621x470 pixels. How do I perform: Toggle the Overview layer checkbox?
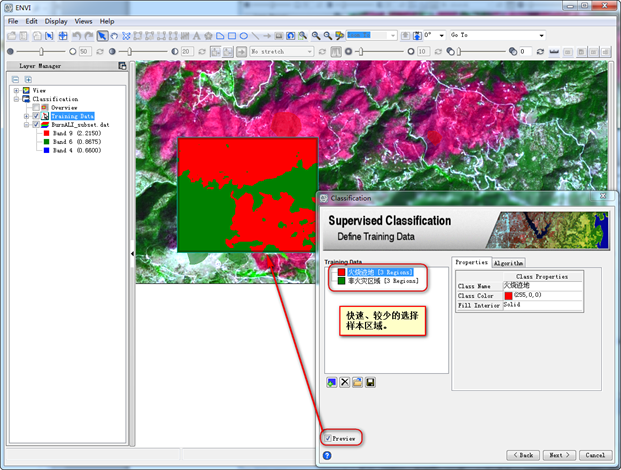pyautogui.click(x=36, y=107)
